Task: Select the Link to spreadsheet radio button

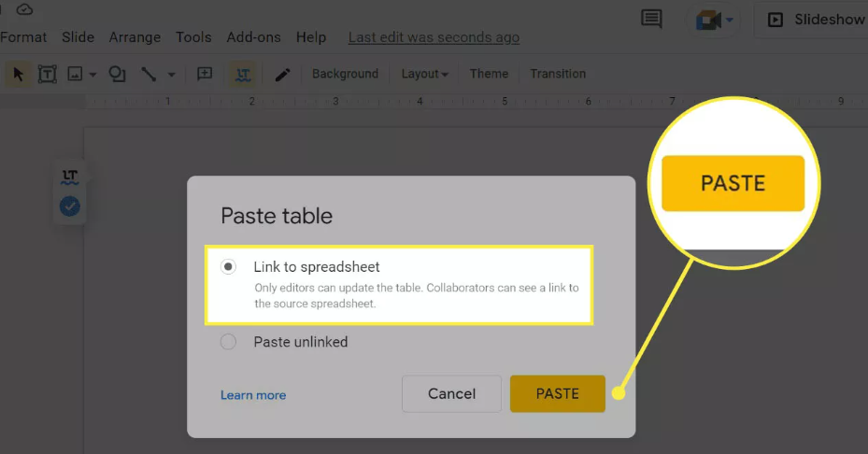Action: click(x=228, y=267)
